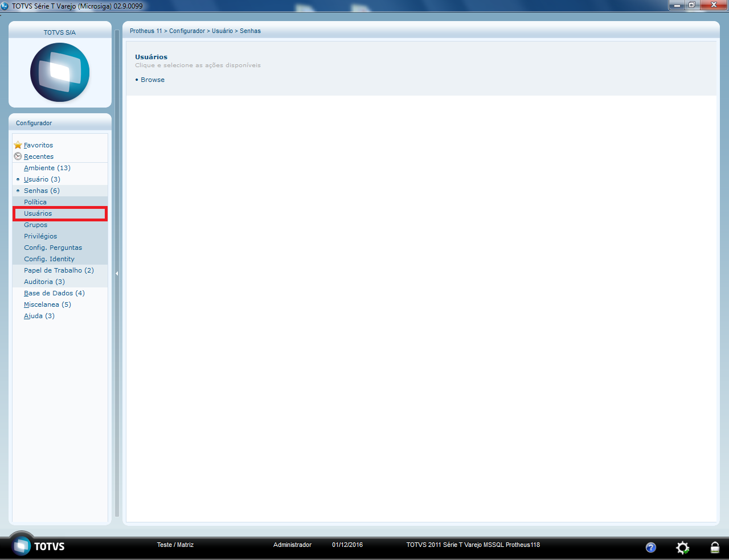
Task: Open the Recentes link
Action: pyautogui.click(x=39, y=157)
